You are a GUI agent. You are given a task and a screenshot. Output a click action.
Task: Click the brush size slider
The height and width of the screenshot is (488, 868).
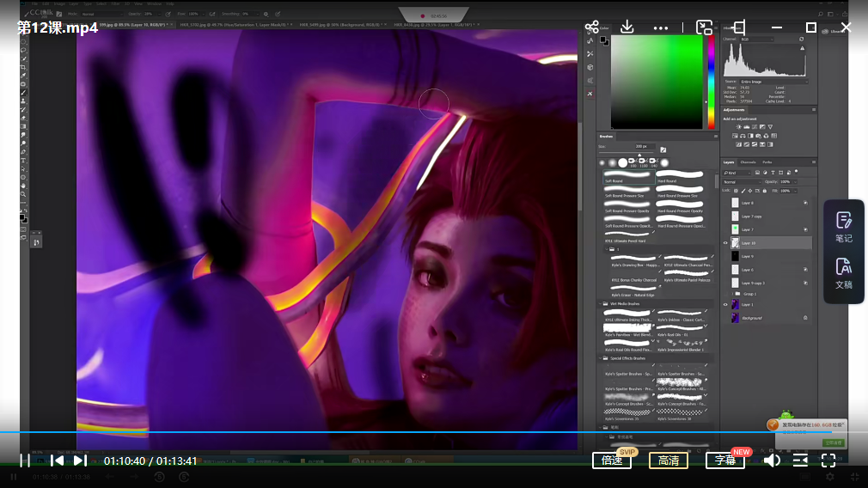coord(628,153)
